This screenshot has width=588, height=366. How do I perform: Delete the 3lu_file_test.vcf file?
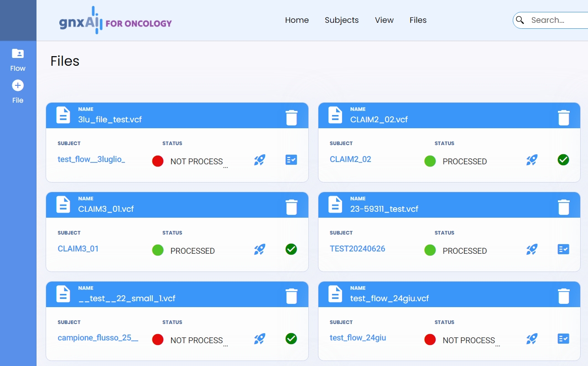(x=291, y=117)
